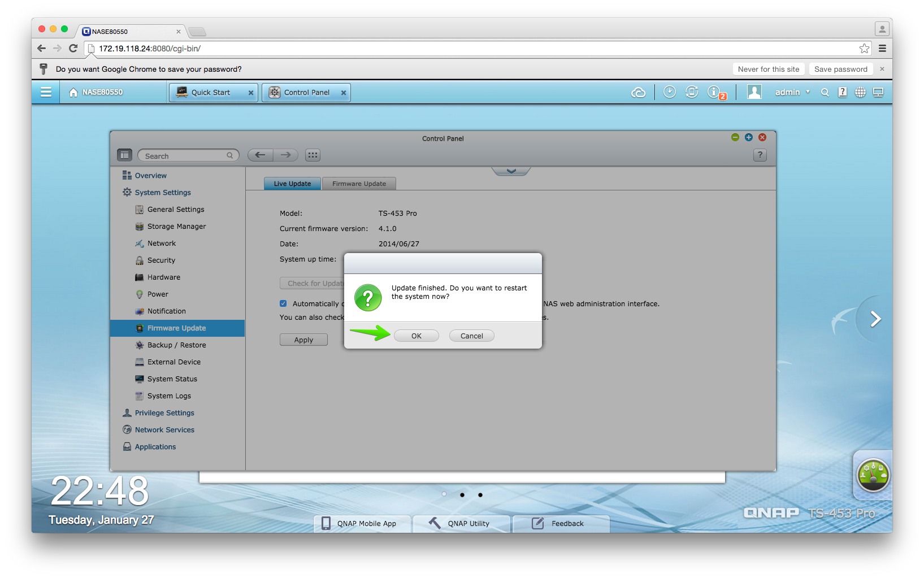Bookmark this page with the star icon
This screenshot has width=924, height=578.
tap(864, 49)
